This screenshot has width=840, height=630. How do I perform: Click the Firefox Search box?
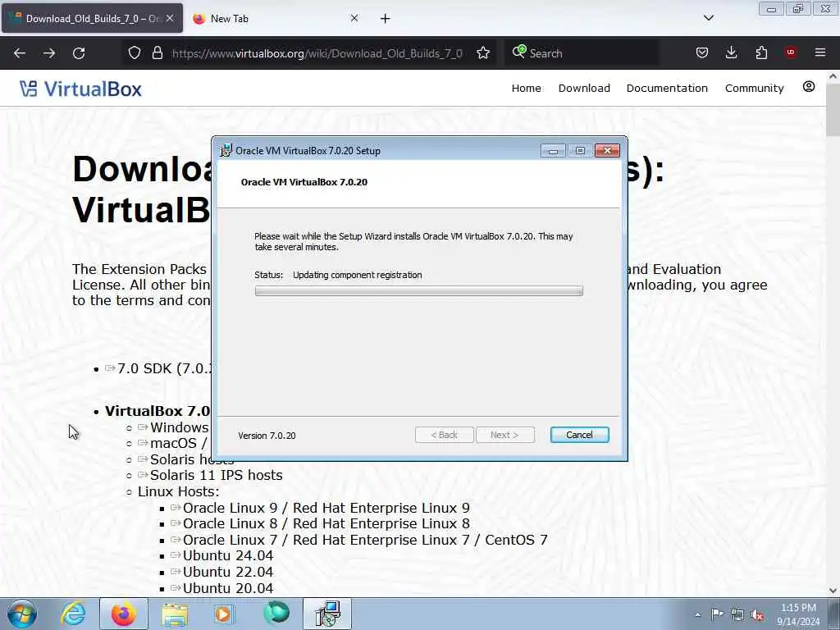coord(582,53)
